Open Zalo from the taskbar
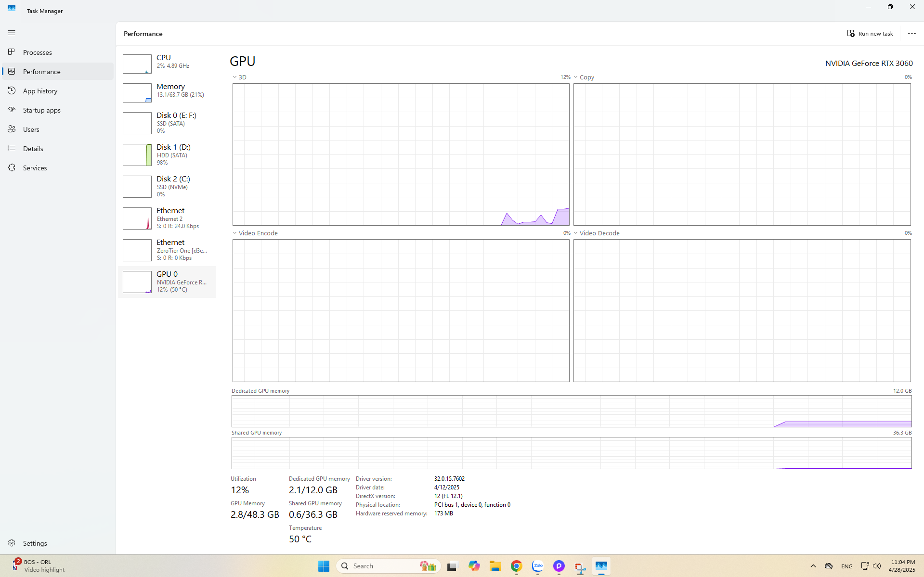924x577 pixels. pos(538,566)
